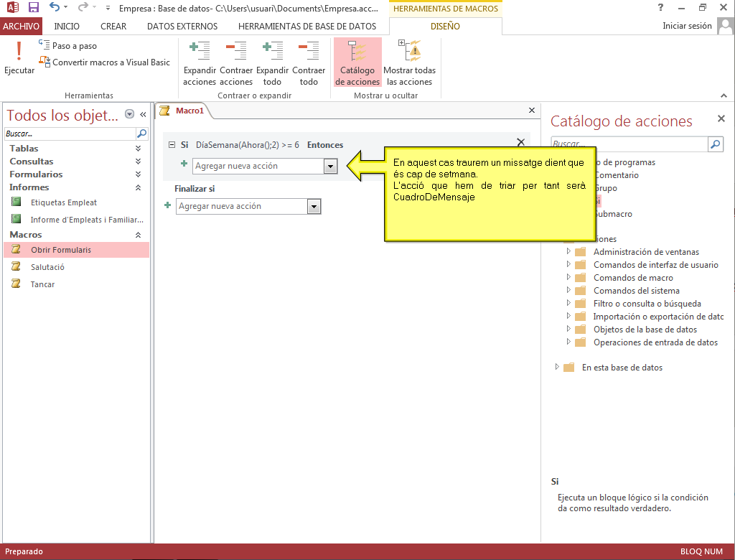Expand Filtro o consulta o búsqueda

click(568, 303)
